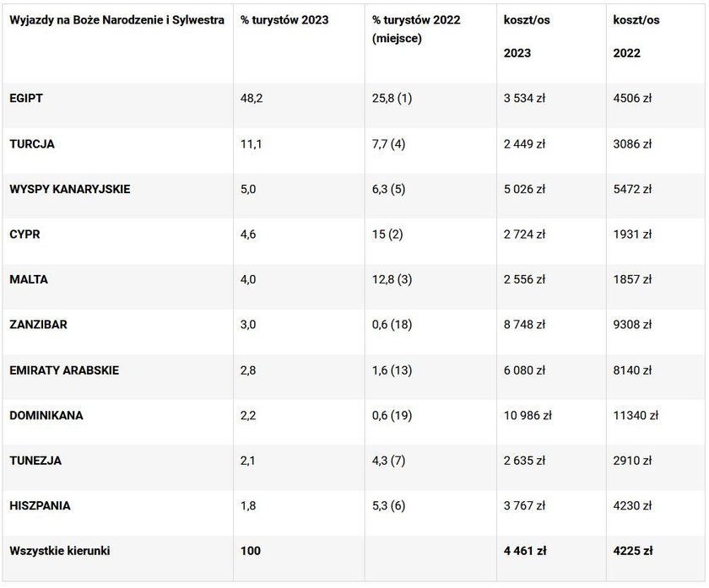Click the '% turystów 2022 (miejsce)' header
The image size is (709, 588).
coord(416,29)
